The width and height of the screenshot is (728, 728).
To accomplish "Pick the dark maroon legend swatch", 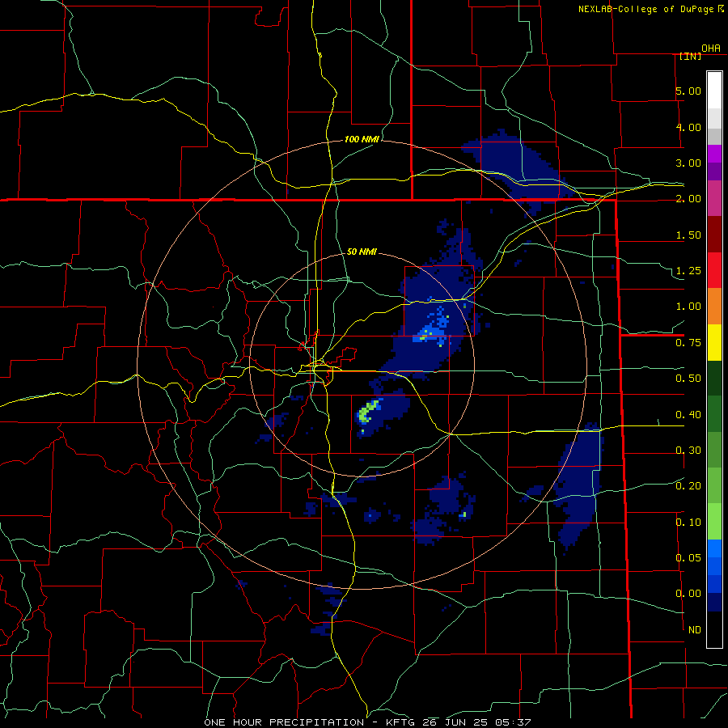I will click(x=714, y=235).
